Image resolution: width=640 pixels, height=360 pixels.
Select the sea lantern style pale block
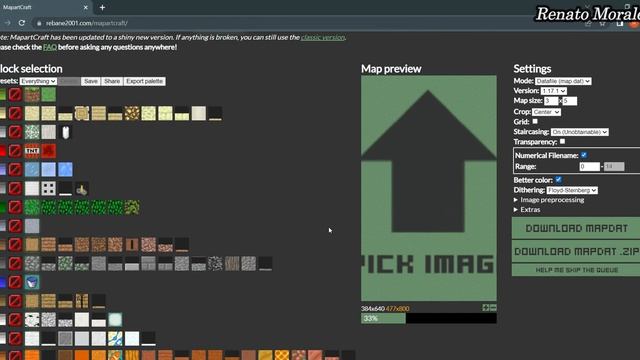click(x=115, y=320)
